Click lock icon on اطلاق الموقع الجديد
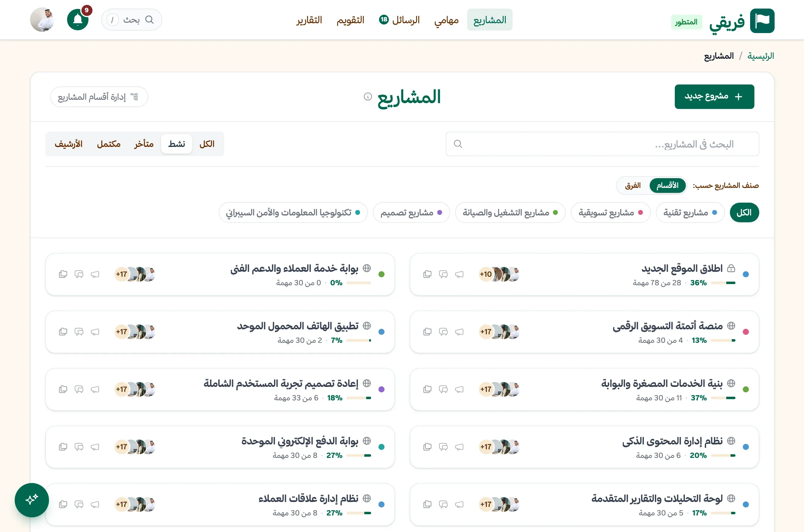The height and width of the screenshot is (532, 804). coord(731,268)
